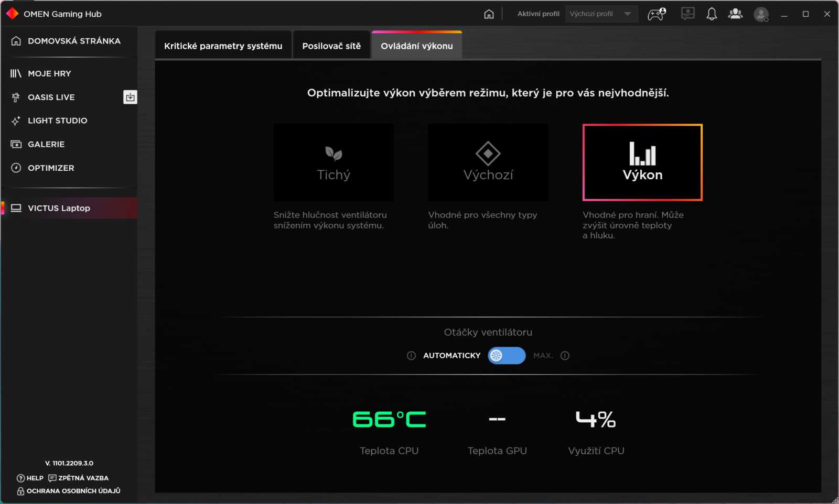
Task: Open the friends group icon
Action: 735,14
